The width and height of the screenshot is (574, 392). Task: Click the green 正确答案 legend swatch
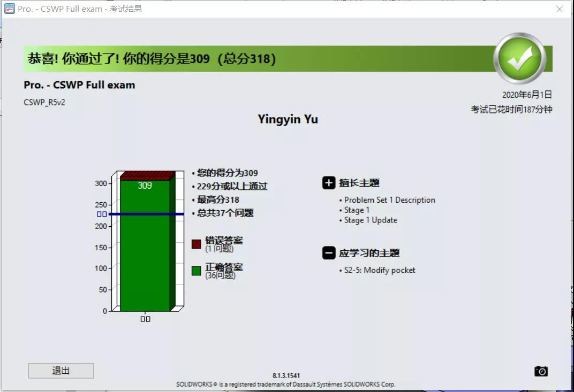pos(197,271)
